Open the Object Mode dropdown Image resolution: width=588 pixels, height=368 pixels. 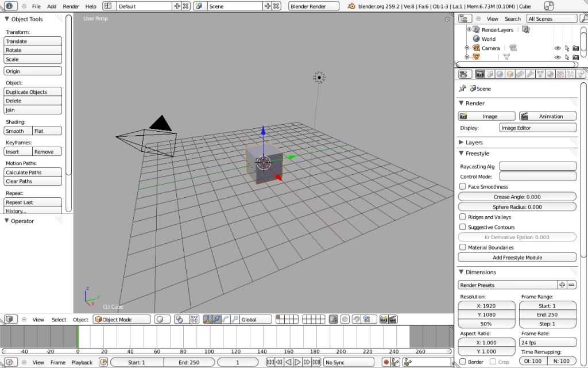(x=122, y=320)
